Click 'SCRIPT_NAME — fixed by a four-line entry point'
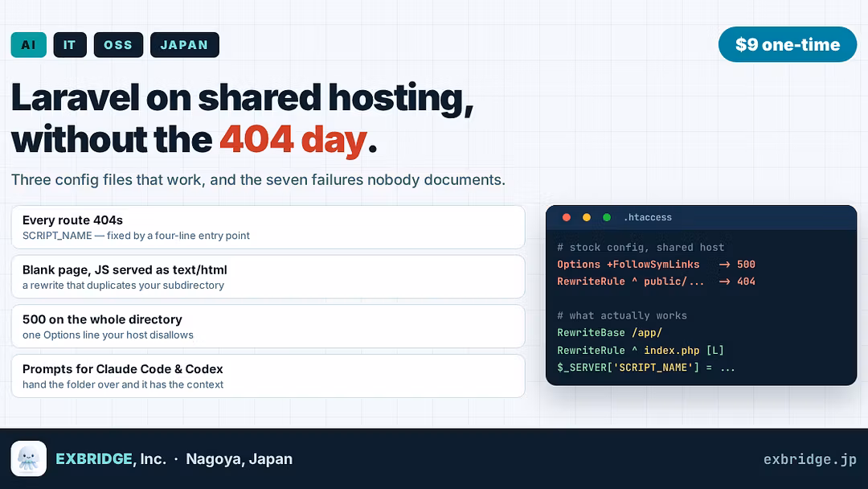The width and height of the screenshot is (868, 489). click(x=136, y=236)
